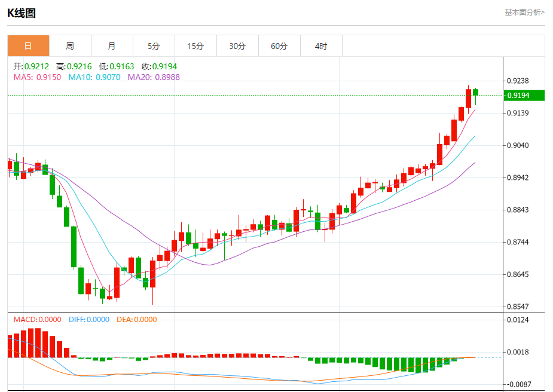Click the high price 高:0.9216
The image size is (553, 392).
coord(74,66)
